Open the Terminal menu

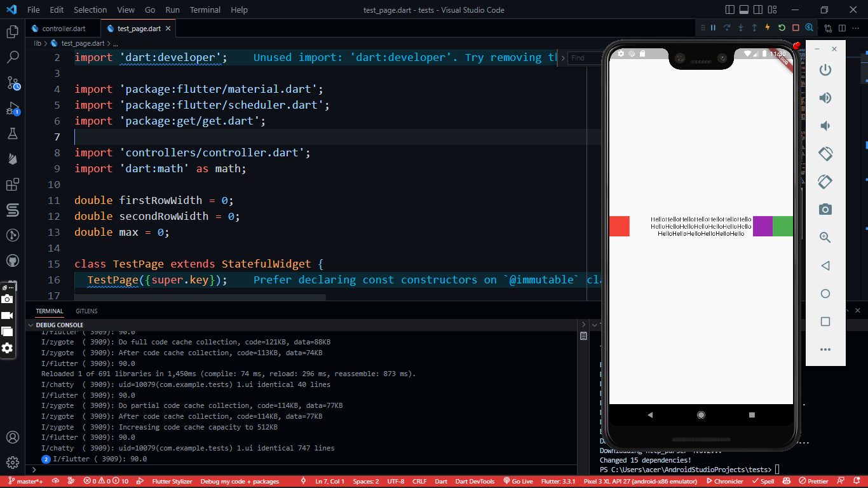(x=205, y=10)
